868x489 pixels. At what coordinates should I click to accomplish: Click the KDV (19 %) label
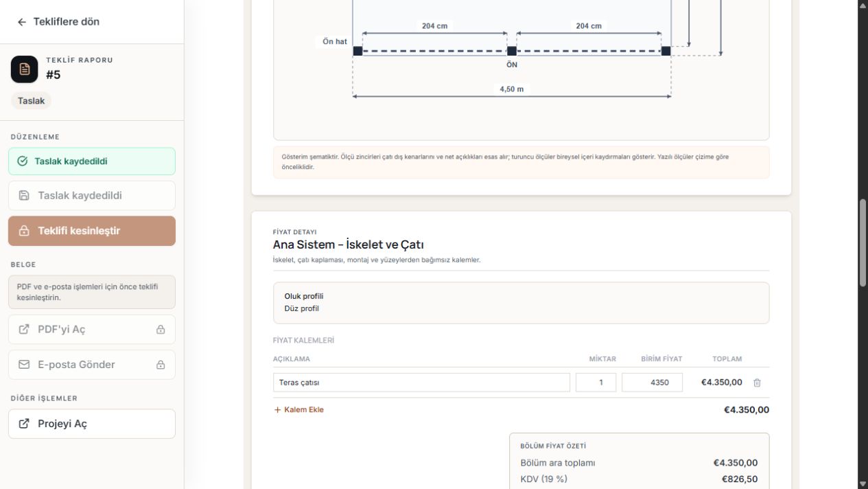pyautogui.click(x=544, y=479)
